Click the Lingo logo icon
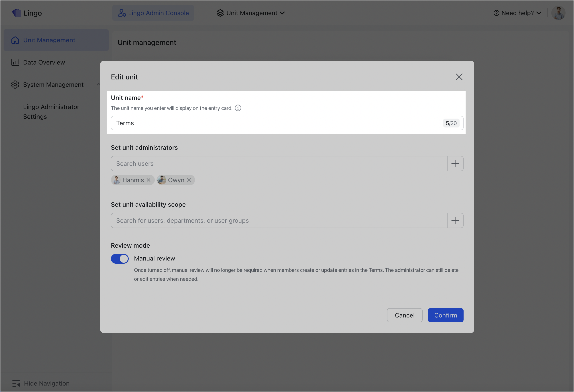574x392 pixels. [16, 13]
